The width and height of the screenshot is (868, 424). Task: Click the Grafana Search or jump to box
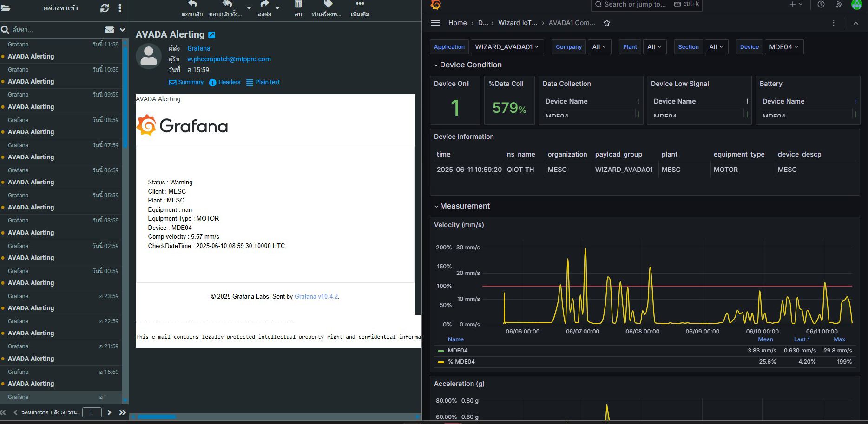646,5
